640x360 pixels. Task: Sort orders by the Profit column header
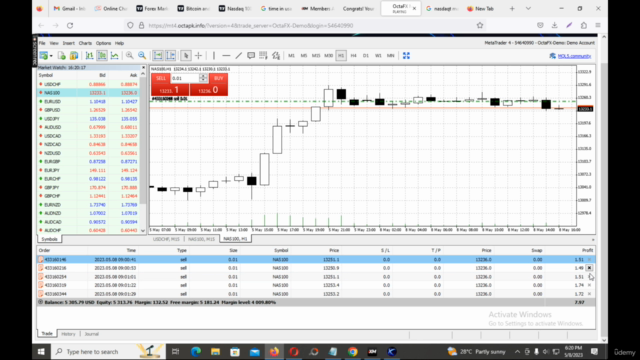click(x=587, y=251)
